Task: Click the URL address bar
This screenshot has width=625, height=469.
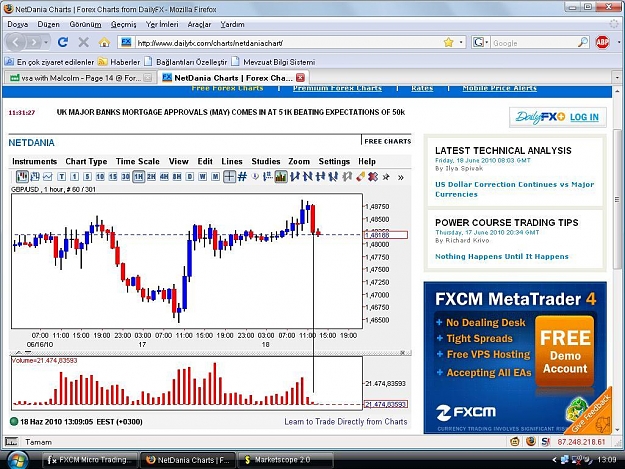Action: [289, 43]
